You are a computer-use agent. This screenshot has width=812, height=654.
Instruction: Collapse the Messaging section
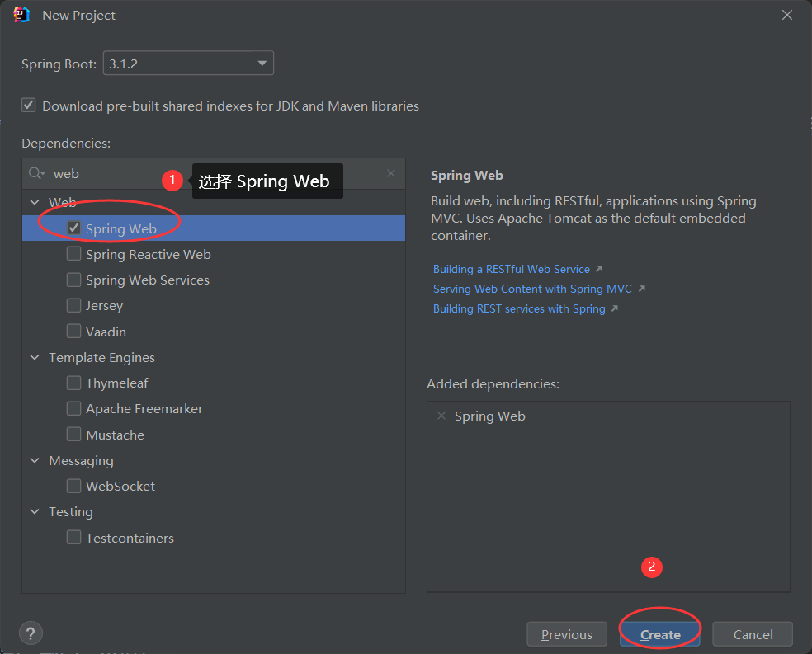(35, 460)
